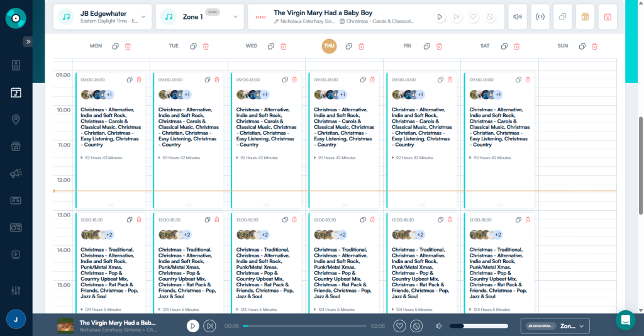This screenshot has height=336, width=644.
Task: Open the mixer sliders sidebar item
Action: [16, 291]
